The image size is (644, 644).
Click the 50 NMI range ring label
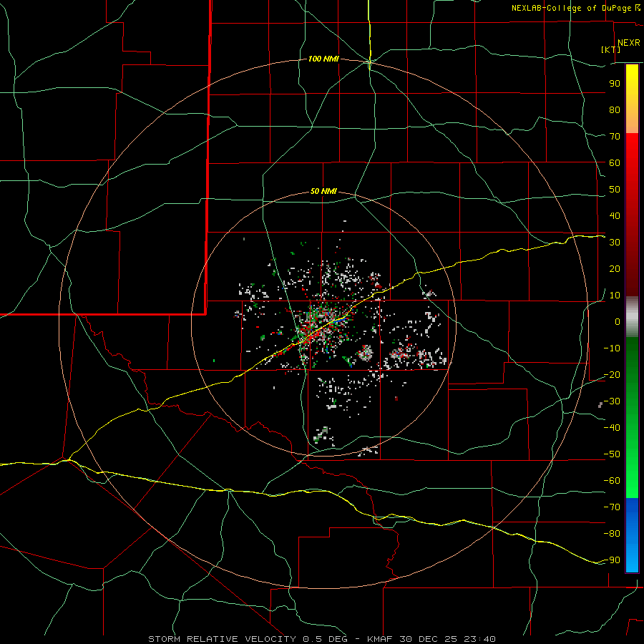(323, 191)
